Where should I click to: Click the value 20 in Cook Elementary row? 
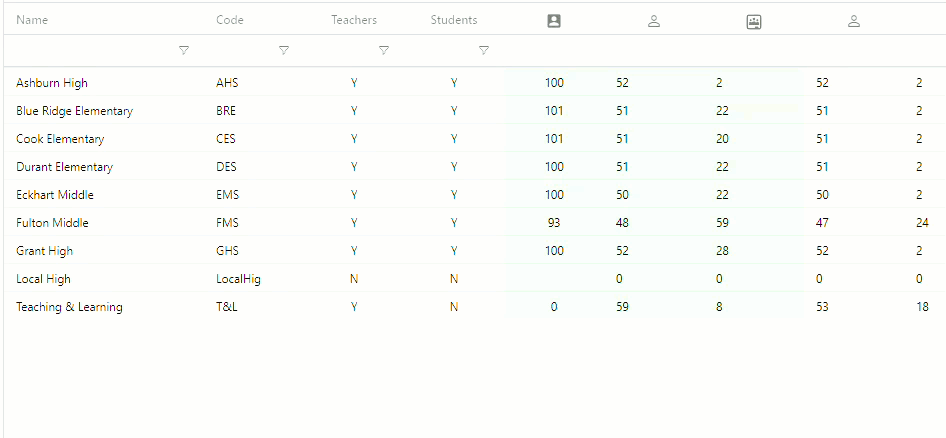(x=722, y=139)
